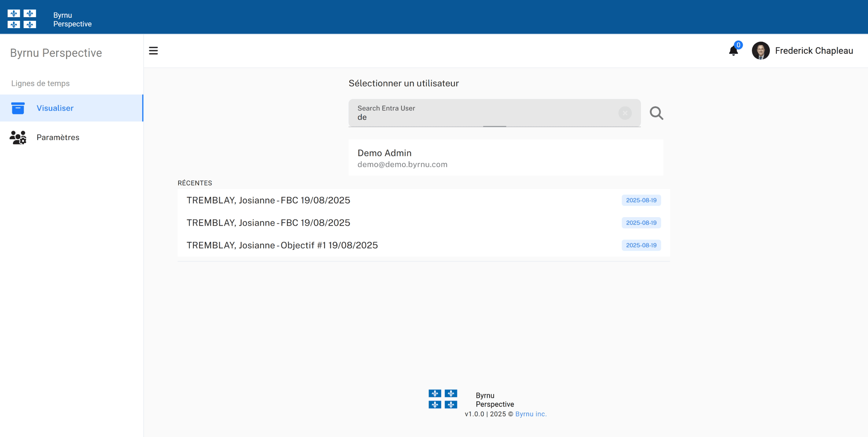The height and width of the screenshot is (437, 868).
Task: Open second TREMBLAY, Josianne FBC entry
Action: click(x=268, y=223)
